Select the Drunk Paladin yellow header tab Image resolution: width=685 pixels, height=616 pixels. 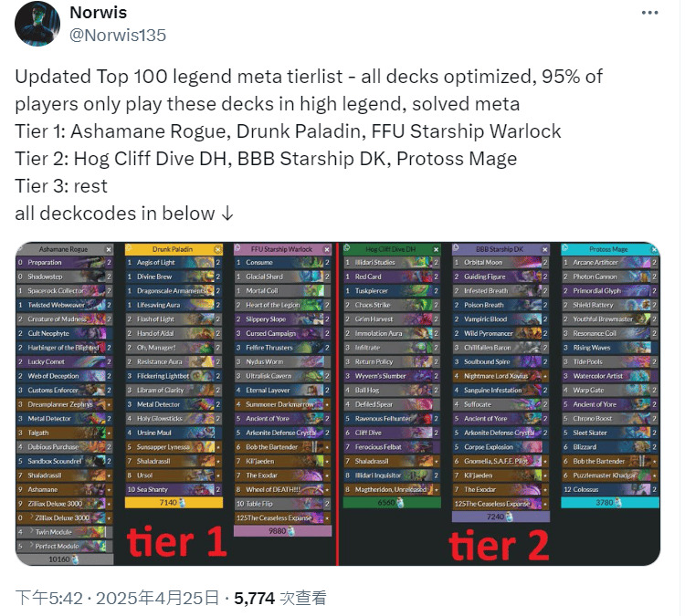click(174, 249)
